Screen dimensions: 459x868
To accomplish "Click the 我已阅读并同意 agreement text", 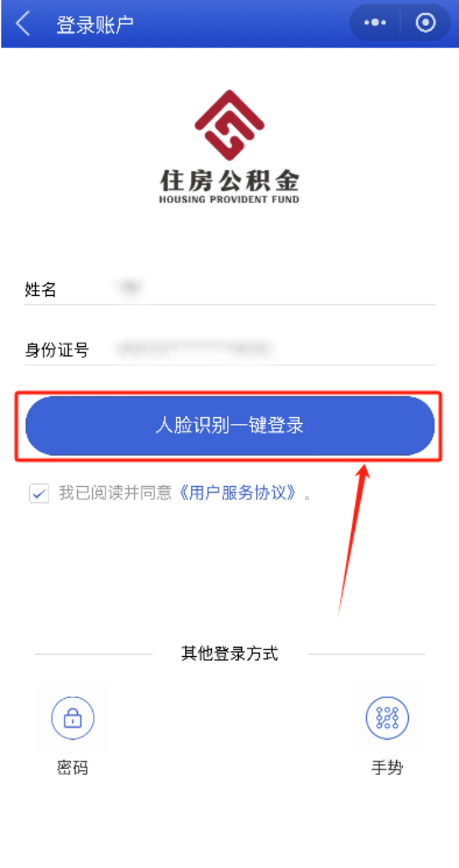I will click(116, 493).
